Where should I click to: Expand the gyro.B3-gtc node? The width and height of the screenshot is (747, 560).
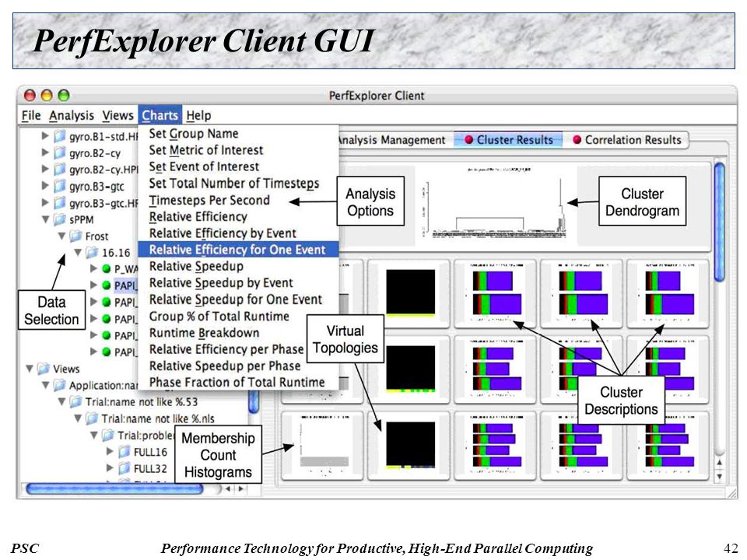tap(45, 186)
